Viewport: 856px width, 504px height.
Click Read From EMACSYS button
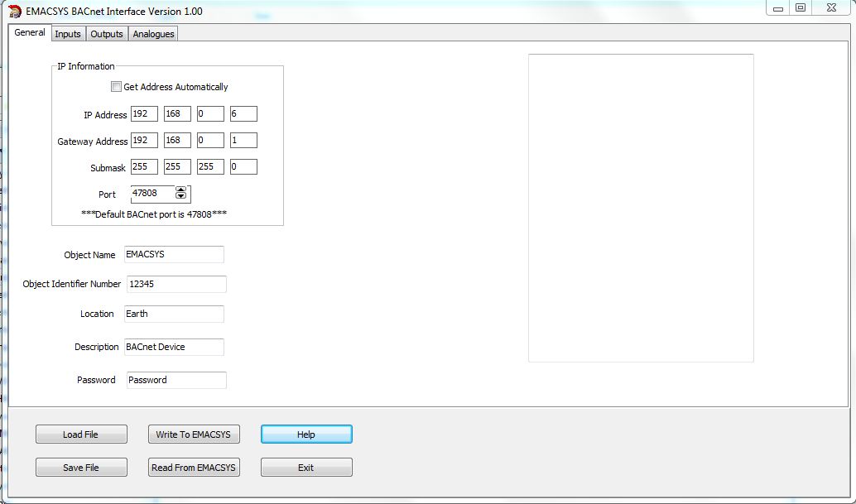tap(194, 468)
